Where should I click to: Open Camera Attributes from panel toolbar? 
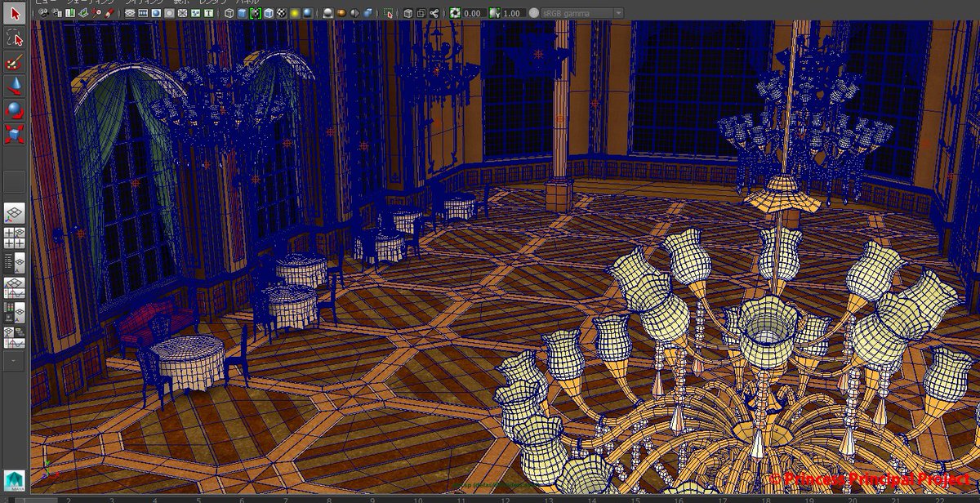tap(56, 13)
